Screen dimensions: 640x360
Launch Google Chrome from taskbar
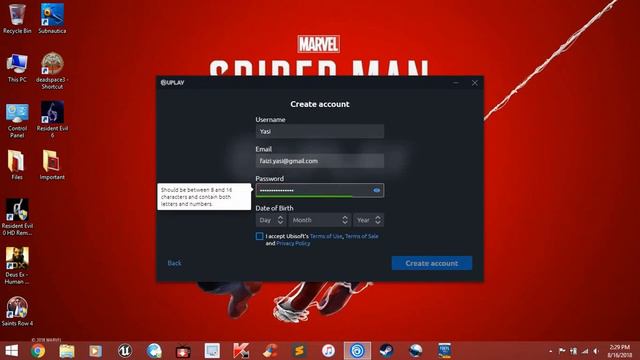coord(38,351)
